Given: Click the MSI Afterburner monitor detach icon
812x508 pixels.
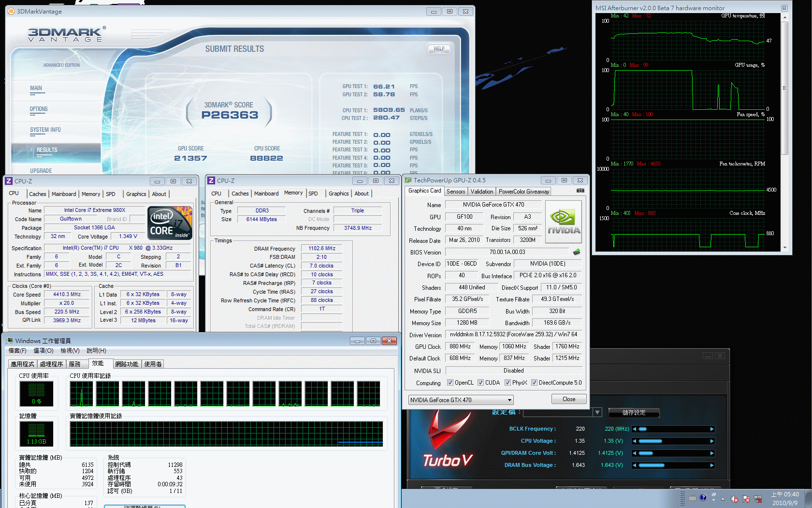Looking at the screenshot, I should [x=784, y=8].
